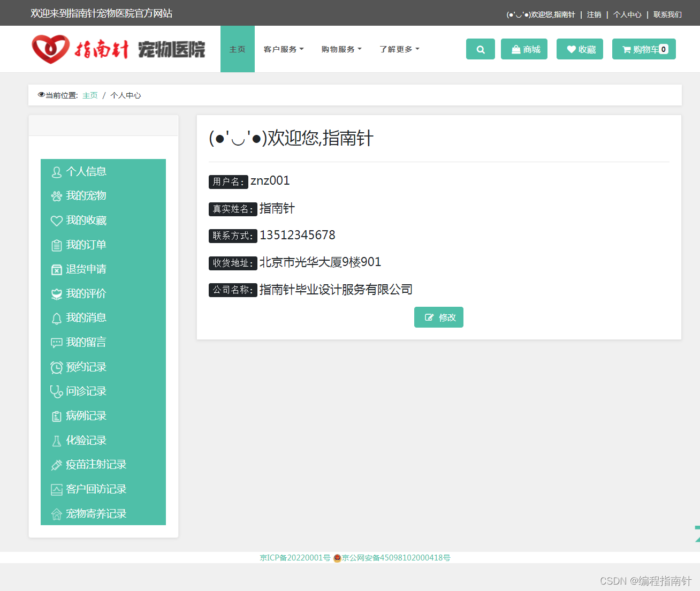Image resolution: width=700 pixels, height=591 pixels.
Task: Click the 主页 breadcrumb link
Action: [90, 95]
